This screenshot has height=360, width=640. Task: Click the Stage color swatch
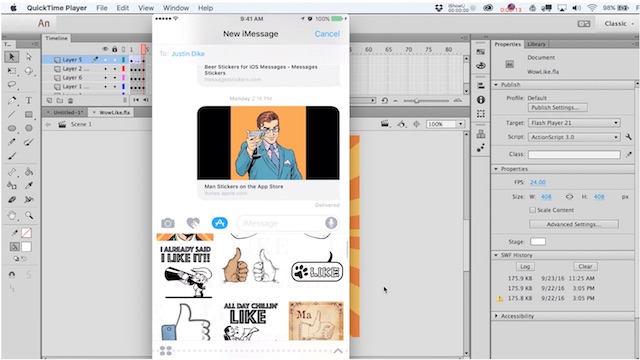point(538,242)
